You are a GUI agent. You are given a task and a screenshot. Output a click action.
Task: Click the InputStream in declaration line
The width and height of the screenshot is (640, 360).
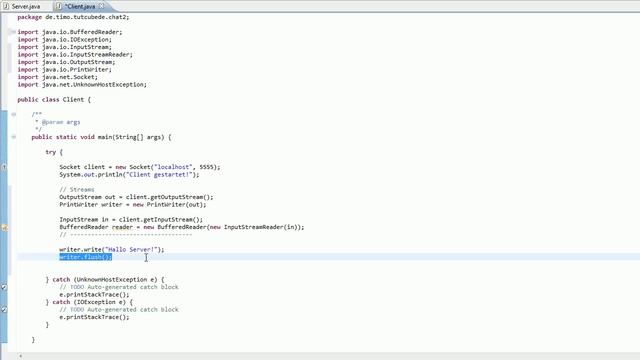[131, 220]
